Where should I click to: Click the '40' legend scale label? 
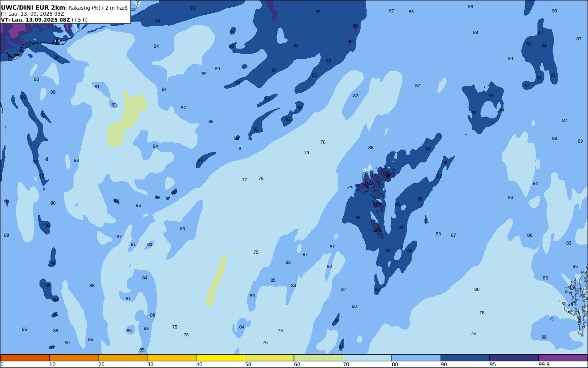(199, 364)
